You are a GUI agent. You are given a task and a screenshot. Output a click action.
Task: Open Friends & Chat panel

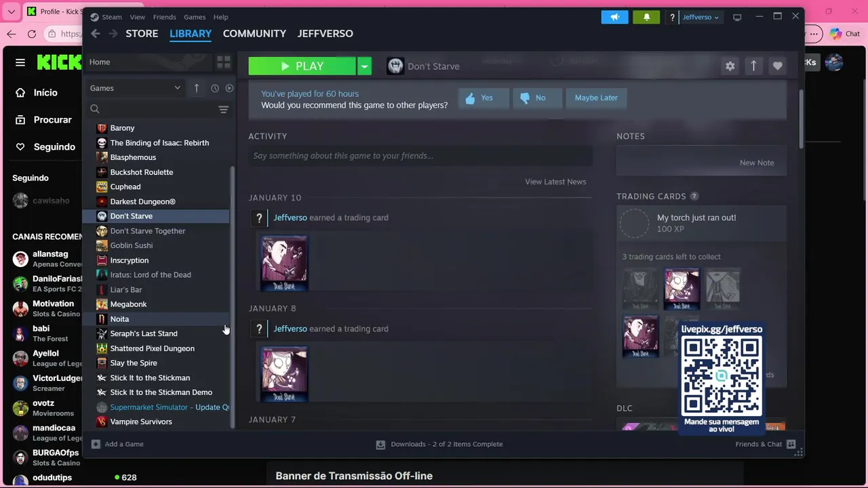tap(765, 444)
